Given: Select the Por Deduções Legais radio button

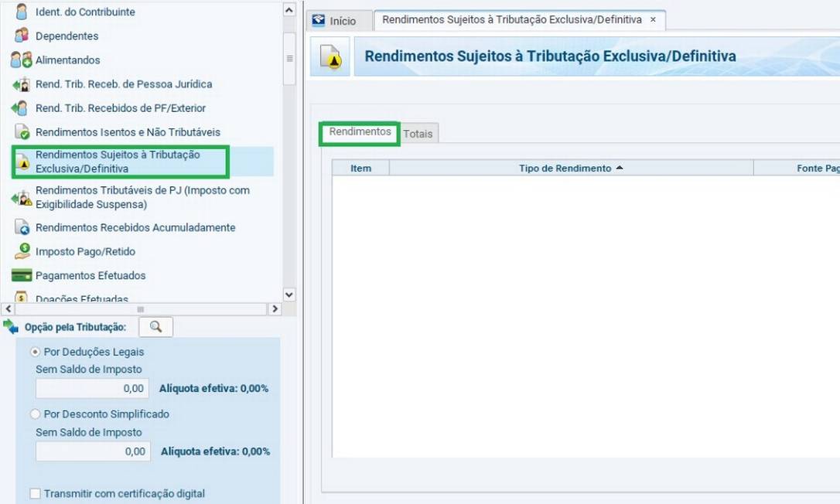Looking at the screenshot, I should click(35, 352).
